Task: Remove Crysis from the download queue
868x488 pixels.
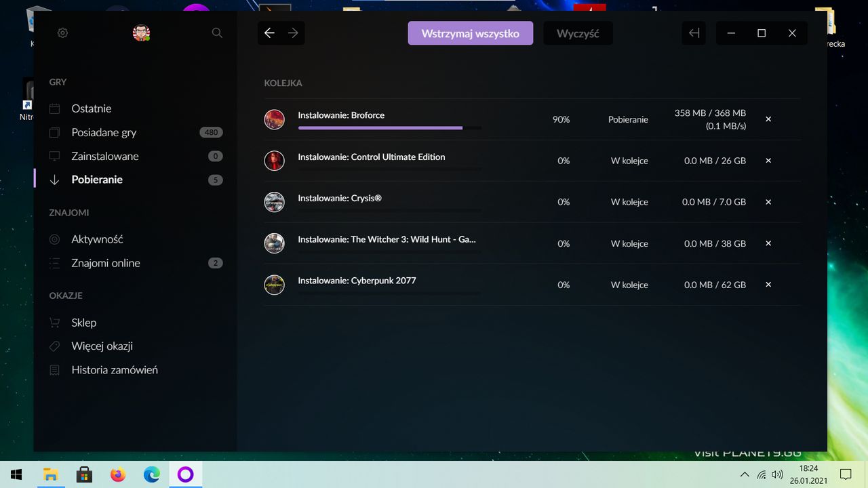Action: (768, 202)
